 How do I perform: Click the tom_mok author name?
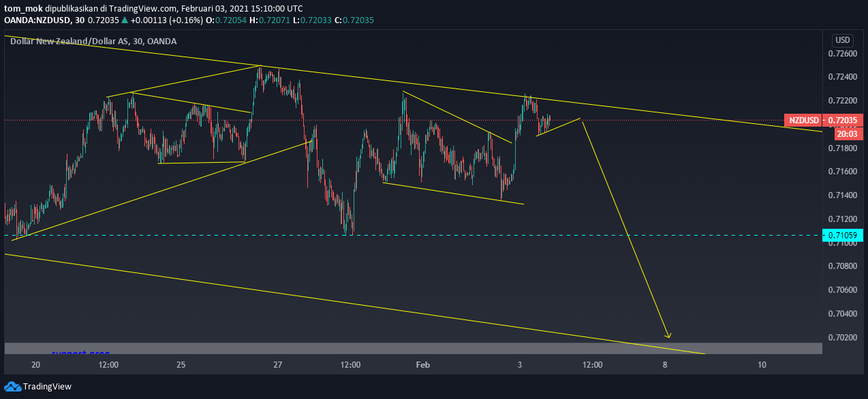point(24,9)
